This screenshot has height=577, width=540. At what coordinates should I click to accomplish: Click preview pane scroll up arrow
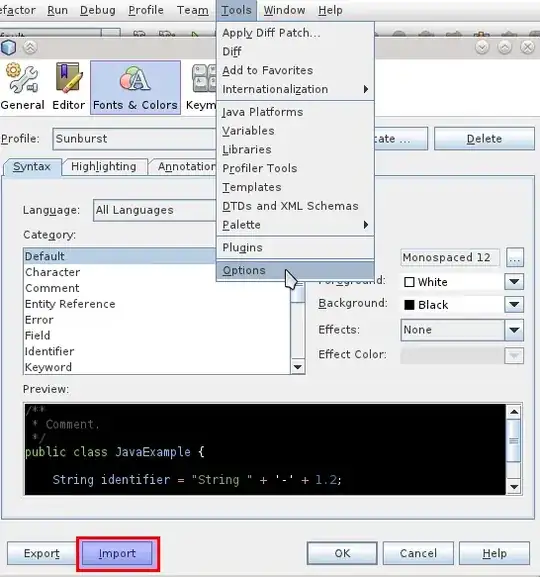[514, 412]
